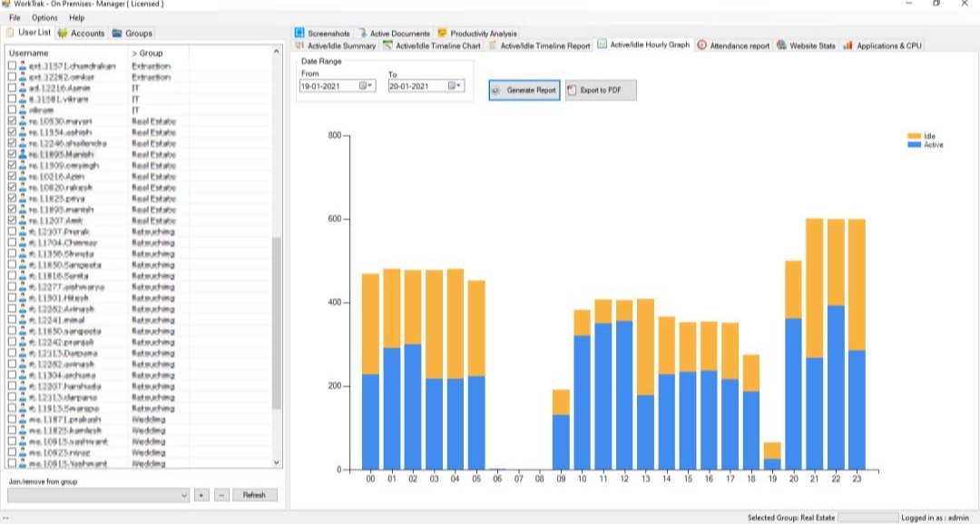Open the File menu
Screen dimensions: 980x524
point(15,17)
